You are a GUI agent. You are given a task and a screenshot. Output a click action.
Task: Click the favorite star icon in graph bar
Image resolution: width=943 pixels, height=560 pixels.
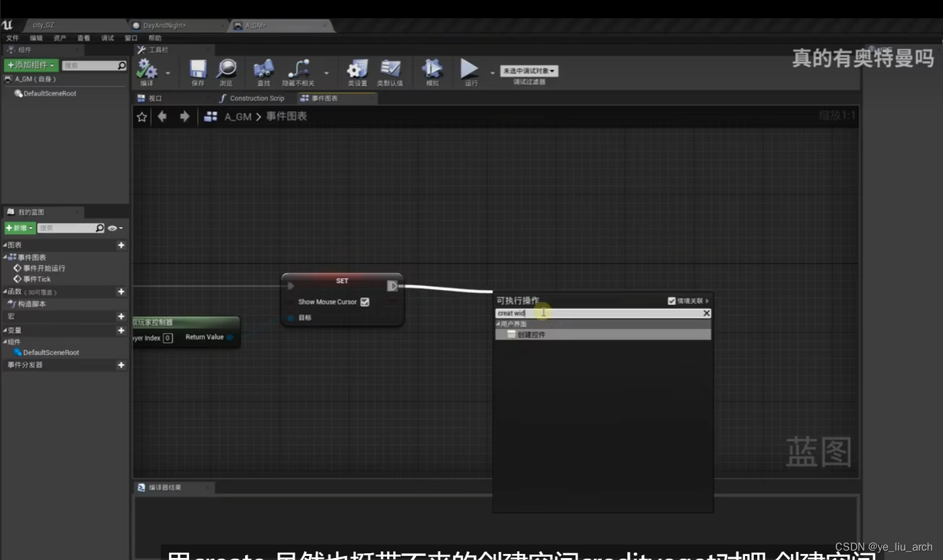pos(142,116)
